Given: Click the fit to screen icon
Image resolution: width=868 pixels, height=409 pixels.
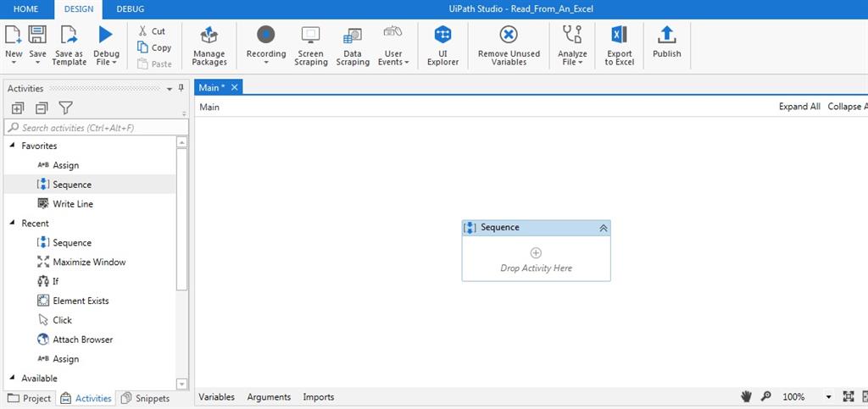Looking at the screenshot, I should click(x=848, y=396).
